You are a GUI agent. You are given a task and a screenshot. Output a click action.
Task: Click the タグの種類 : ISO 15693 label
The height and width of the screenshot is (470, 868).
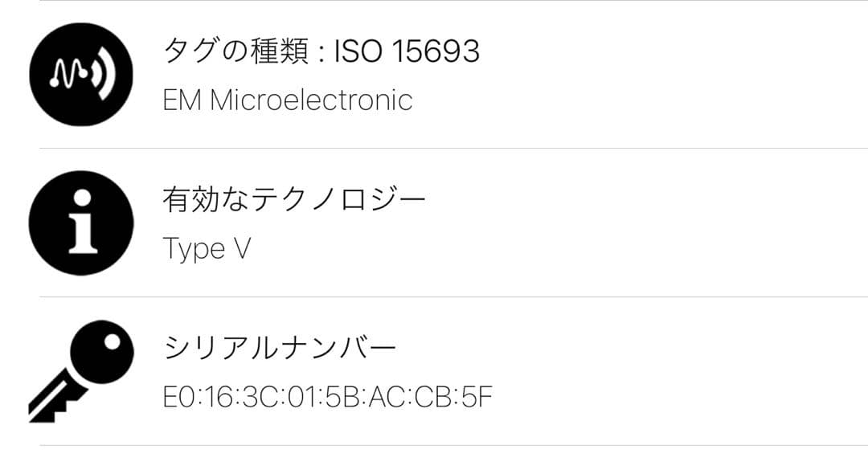[321, 52]
